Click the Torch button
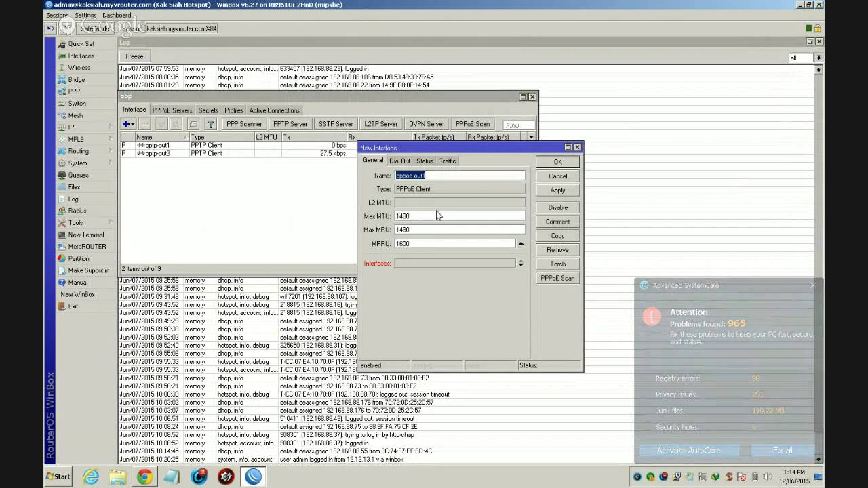 coord(557,264)
